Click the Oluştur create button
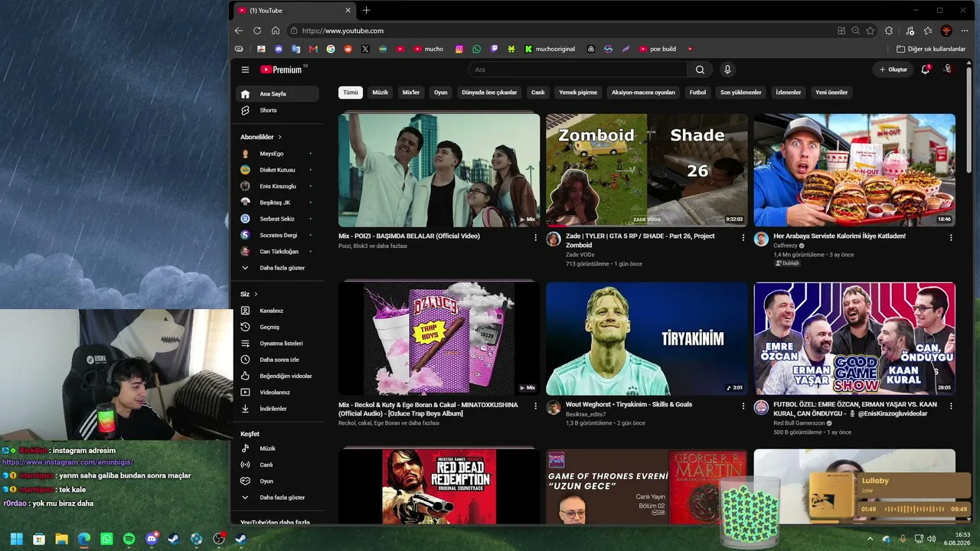Viewport: 980px width, 551px height. pos(893,70)
